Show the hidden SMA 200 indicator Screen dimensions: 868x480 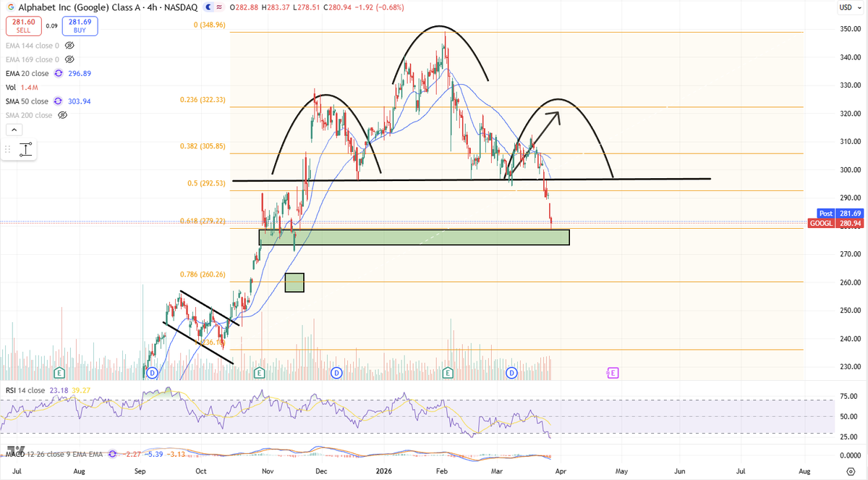click(x=61, y=115)
